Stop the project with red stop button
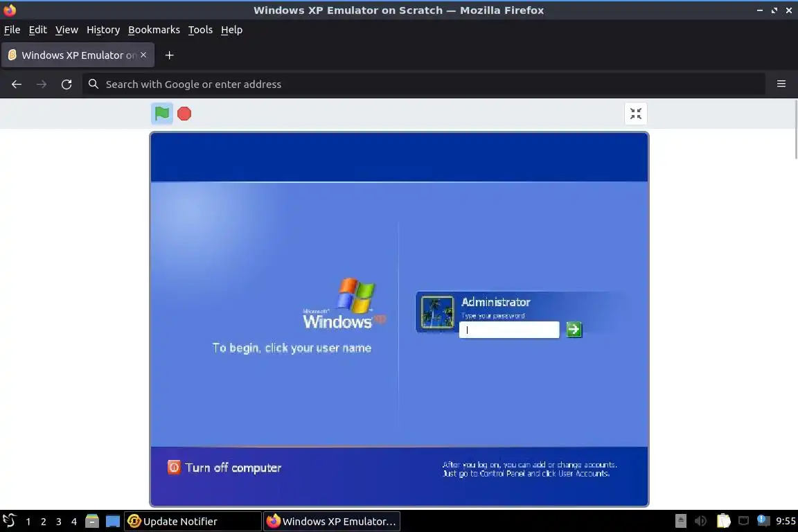Image resolution: width=798 pixels, height=532 pixels. click(184, 114)
